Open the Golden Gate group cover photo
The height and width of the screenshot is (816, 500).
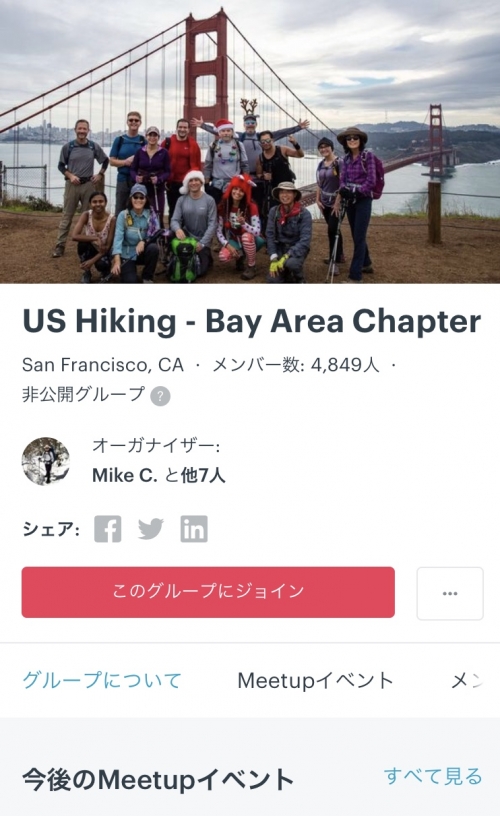click(x=250, y=142)
